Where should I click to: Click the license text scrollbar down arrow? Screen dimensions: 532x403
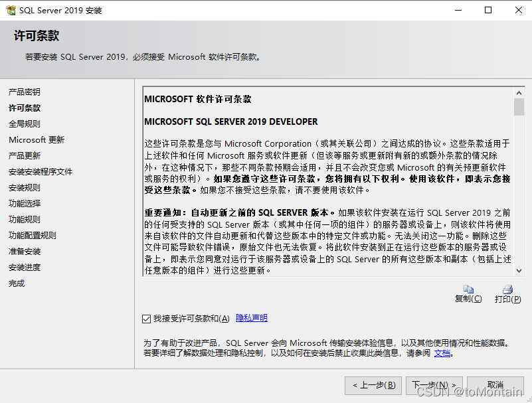pos(519,270)
